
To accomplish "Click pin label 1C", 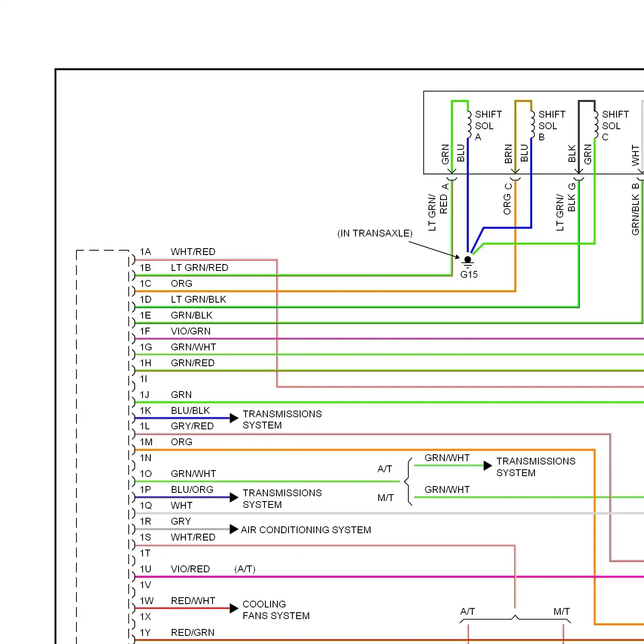I will [146, 284].
